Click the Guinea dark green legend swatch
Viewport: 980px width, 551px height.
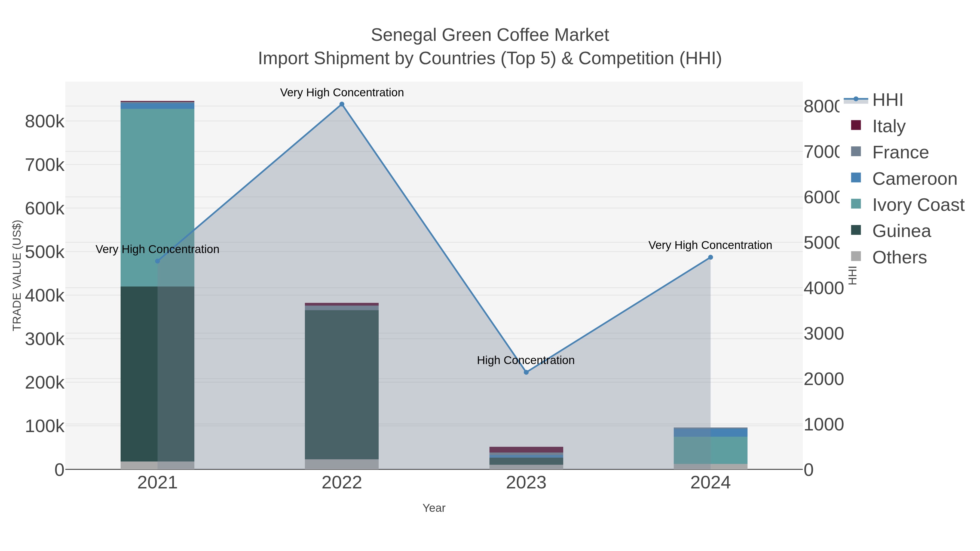[856, 230]
